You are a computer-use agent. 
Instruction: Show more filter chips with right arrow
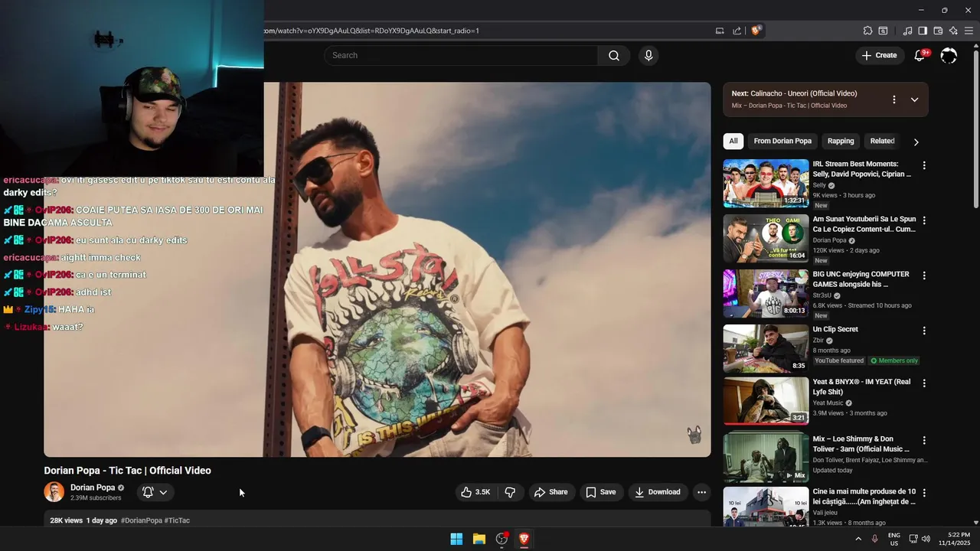coord(916,142)
